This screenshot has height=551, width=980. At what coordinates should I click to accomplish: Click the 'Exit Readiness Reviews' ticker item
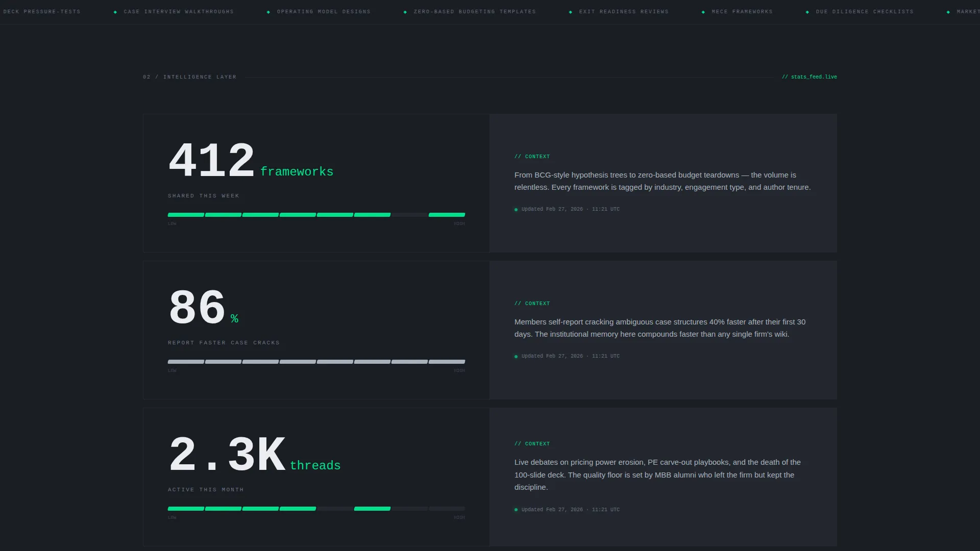tap(624, 12)
